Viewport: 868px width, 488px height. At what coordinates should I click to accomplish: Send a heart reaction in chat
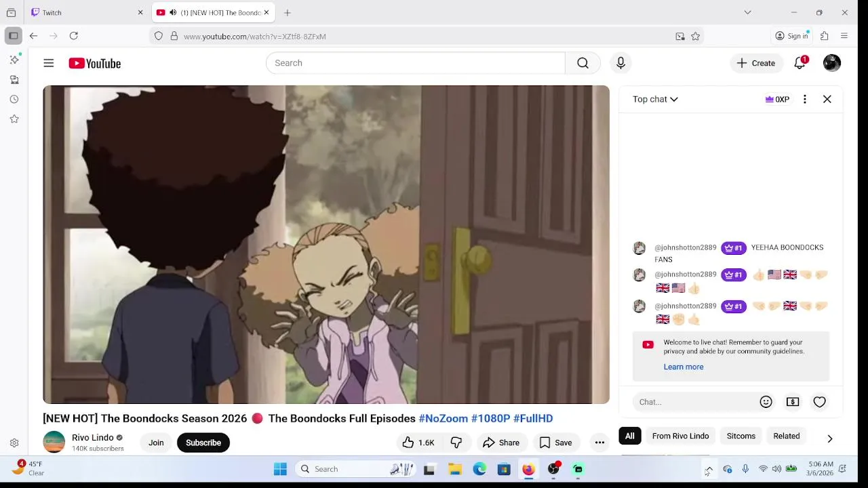click(x=819, y=402)
